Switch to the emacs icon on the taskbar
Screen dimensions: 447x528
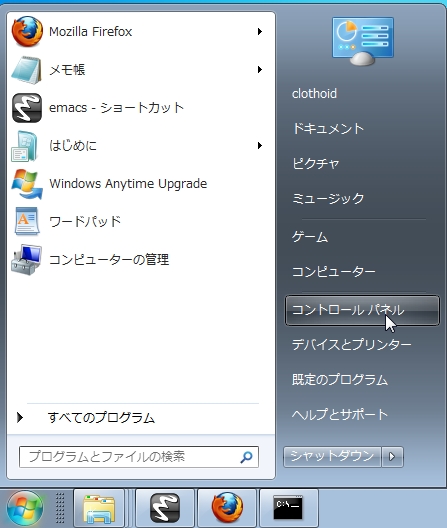coord(165,508)
